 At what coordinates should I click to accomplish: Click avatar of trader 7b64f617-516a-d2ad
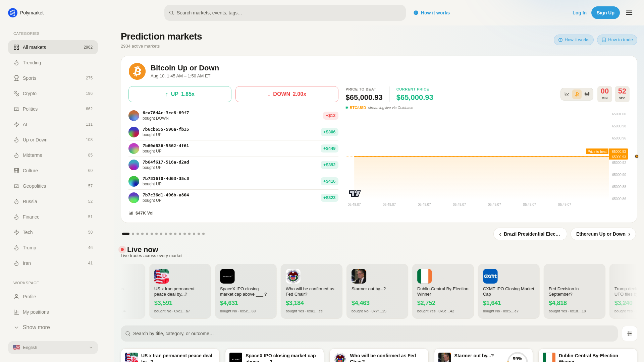(x=134, y=165)
